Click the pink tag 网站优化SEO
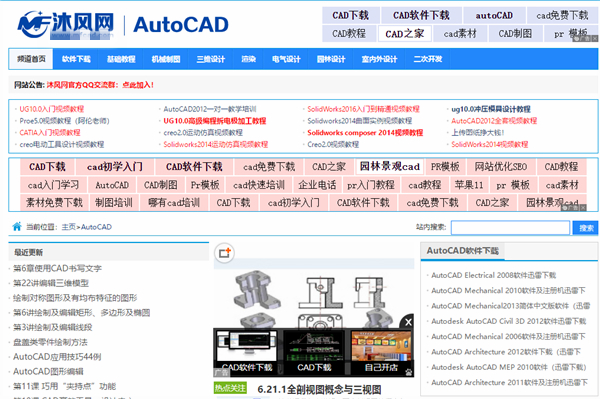Viewport: 600px width, 399px height. tap(501, 167)
